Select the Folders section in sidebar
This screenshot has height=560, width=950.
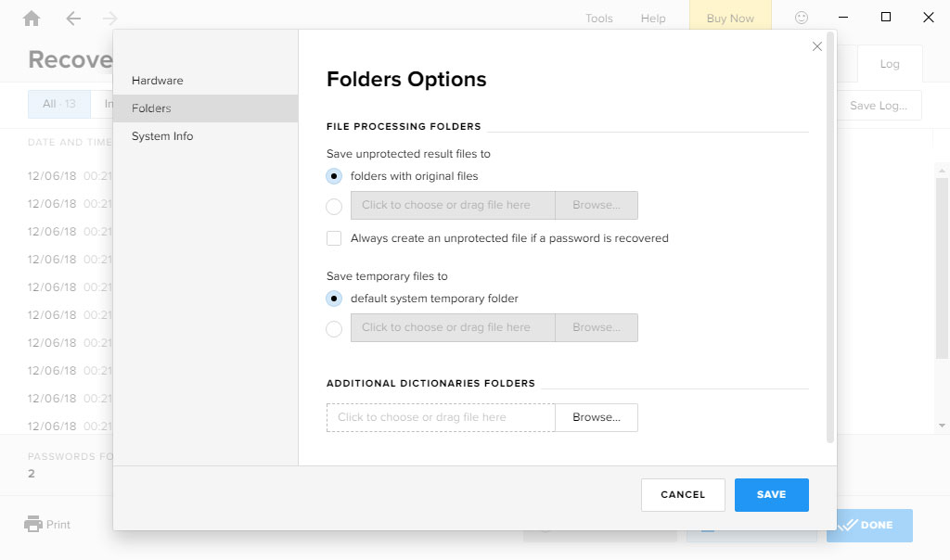click(x=151, y=108)
